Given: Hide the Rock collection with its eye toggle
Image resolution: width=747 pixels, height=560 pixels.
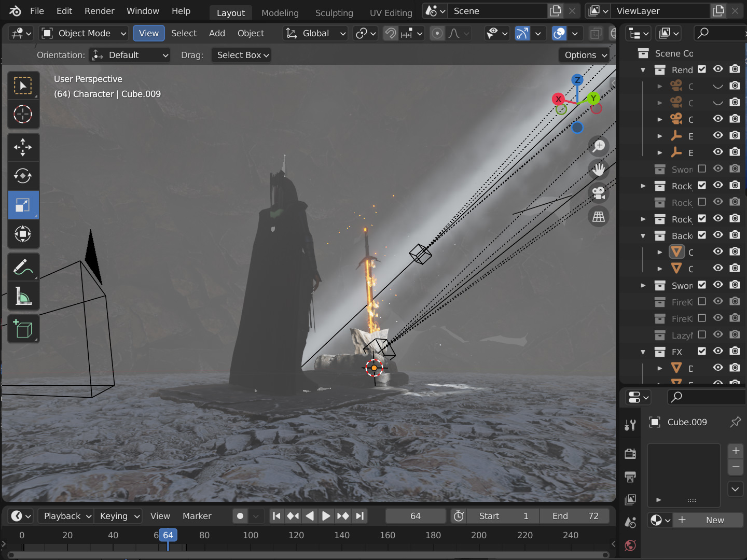Looking at the screenshot, I should pos(718,186).
